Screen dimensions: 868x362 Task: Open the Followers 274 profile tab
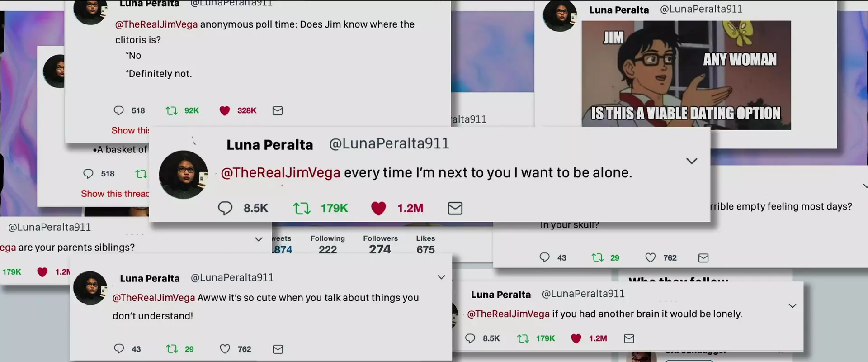point(380,245)
